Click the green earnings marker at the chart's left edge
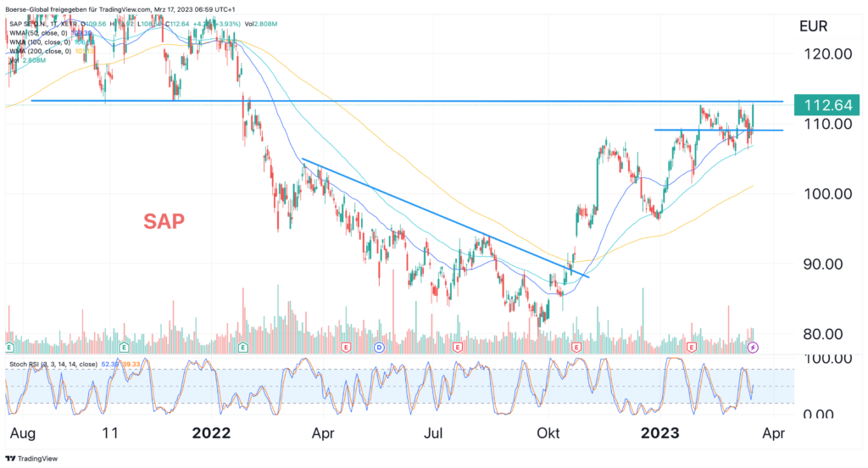Image resolution: width=868 pixels, height=468 pixels. [9, 348]
